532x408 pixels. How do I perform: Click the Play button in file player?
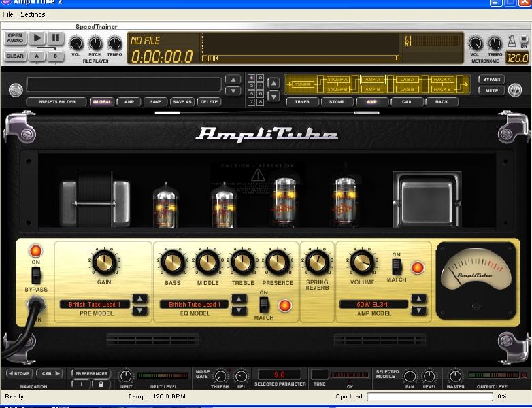(37, 39)
